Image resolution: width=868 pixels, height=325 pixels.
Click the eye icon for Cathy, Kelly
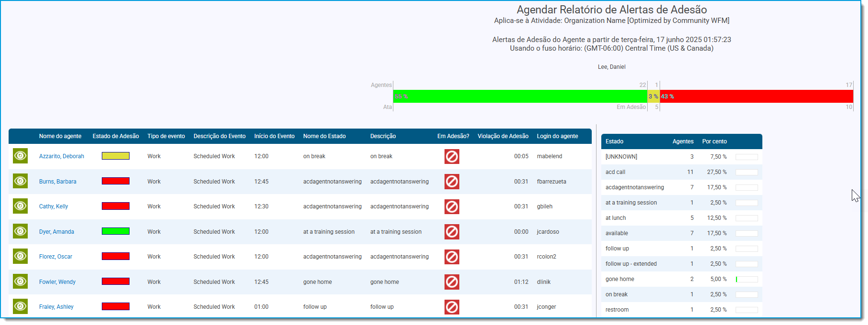pyautogui.click(x=20, y=206)
